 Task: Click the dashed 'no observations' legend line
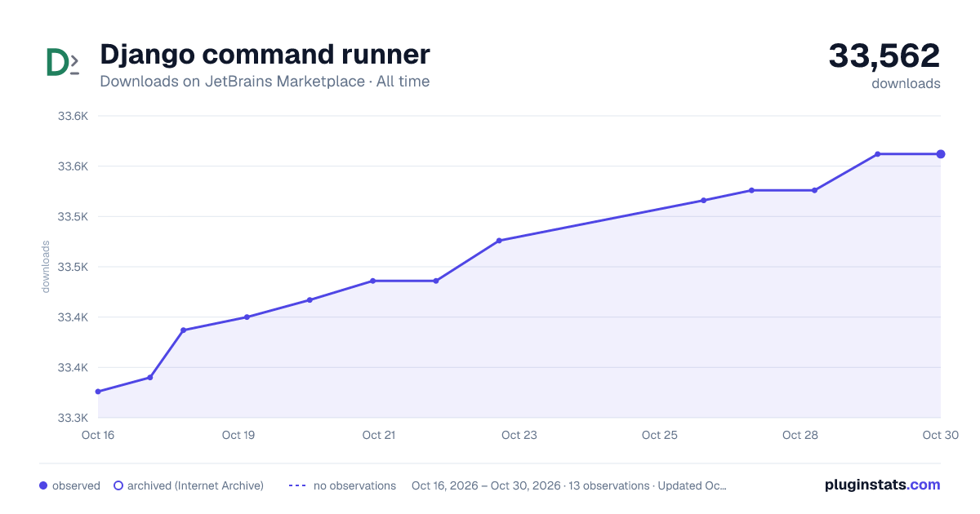pyautogui.click(x=297, y=485)
